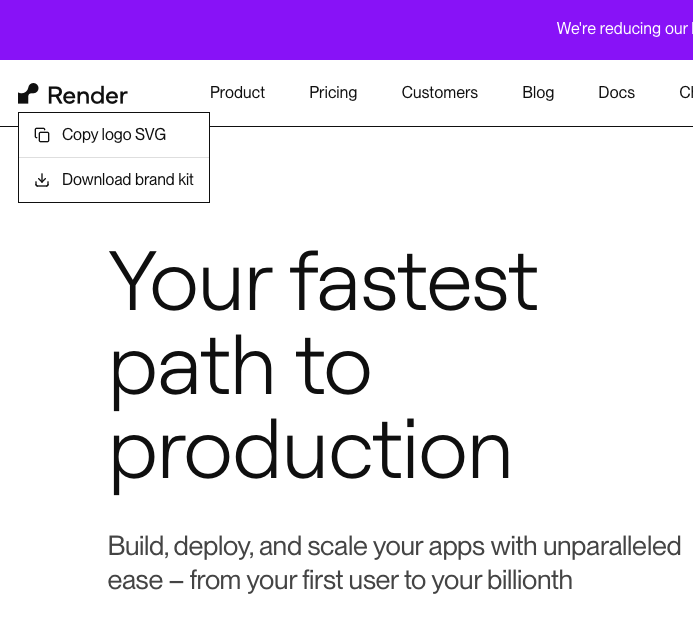Image resolution: width=693 pixels, height=629 pixels.
Task: Click an empty area of the purple banner
Action: [250, 30]
